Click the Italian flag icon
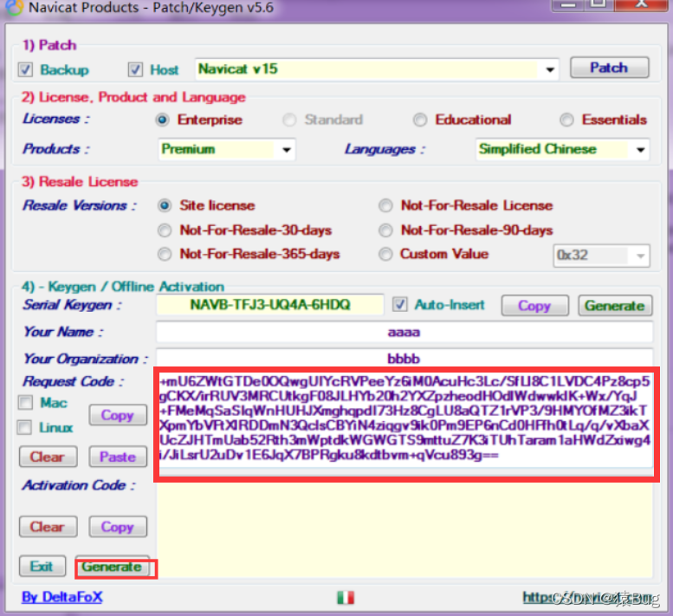Image resolution: width=673 pixels, height=616 pixels. [x=346, y=598]
